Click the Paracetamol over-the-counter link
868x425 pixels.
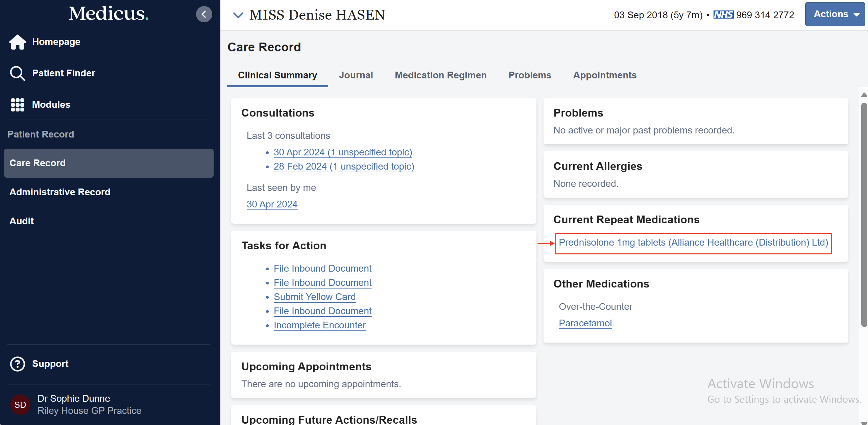pyautogui.click(x=585, y=323)
